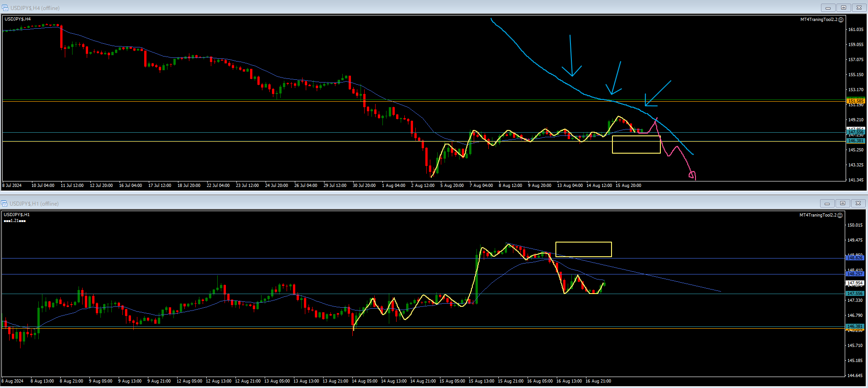Close the USDJPY H1 chart window

(858, 203)
